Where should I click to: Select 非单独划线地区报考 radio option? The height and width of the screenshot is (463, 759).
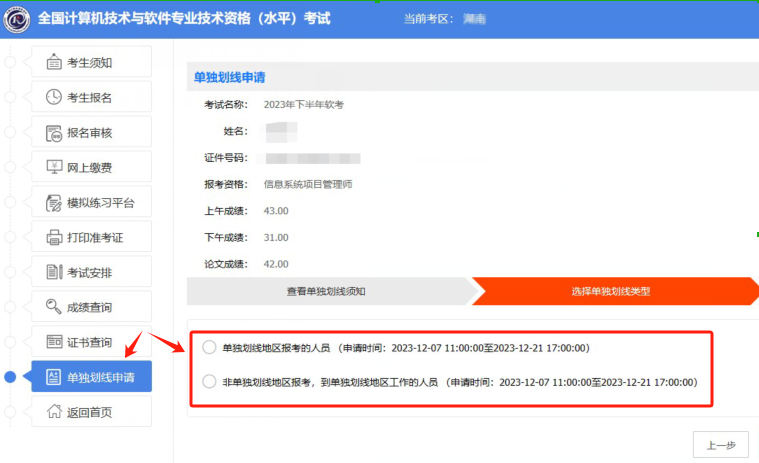[209, 381]
